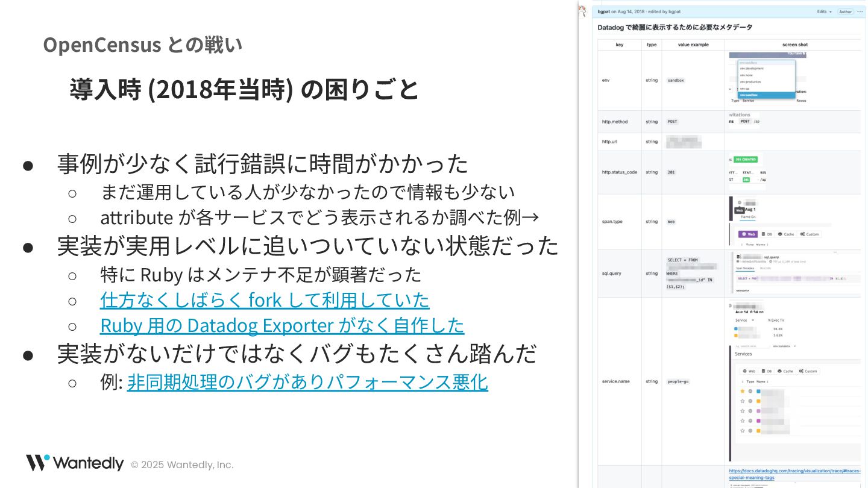The width and height of the screenshot is (868, 488).
Task: Open the 非同期処理のバグ performance link
Action: (307, 382)
